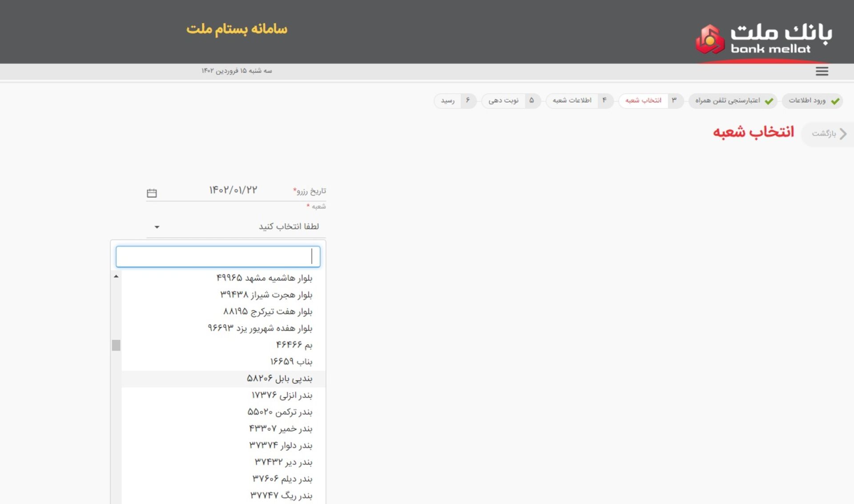Go to step ورود اطلاعات
This screenshot has height=504, width=854.
tap(812, 101)
